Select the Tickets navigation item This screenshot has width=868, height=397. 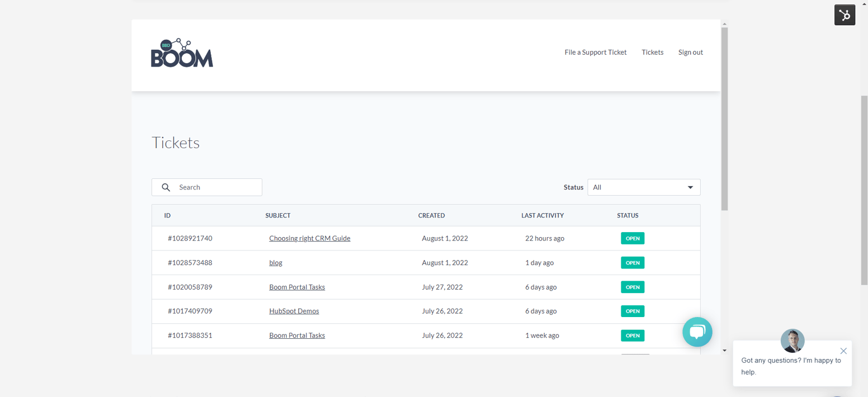pyautogui.click(x=653, y=52)
